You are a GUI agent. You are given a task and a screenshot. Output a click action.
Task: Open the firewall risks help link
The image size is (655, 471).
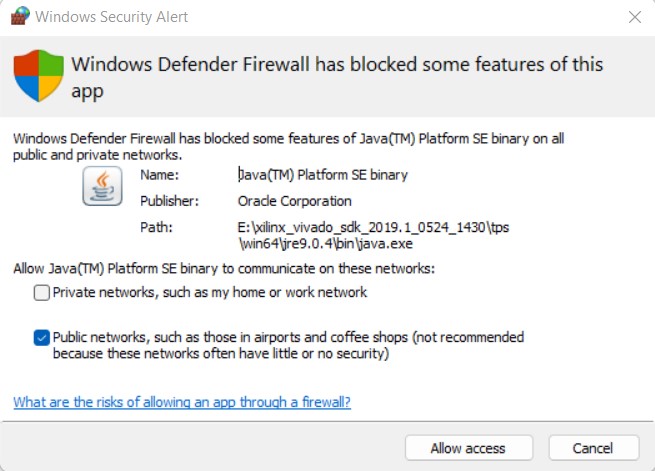pos(182,402)
